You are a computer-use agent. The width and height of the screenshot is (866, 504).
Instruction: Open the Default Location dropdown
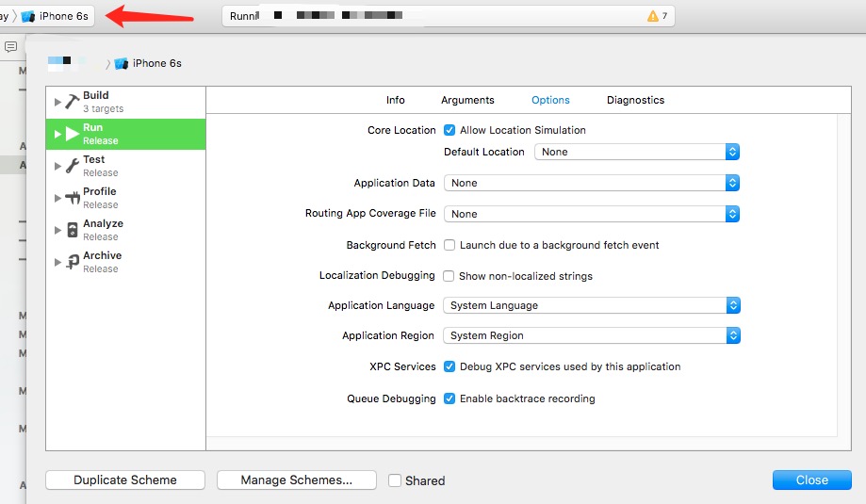pos(637,152)
